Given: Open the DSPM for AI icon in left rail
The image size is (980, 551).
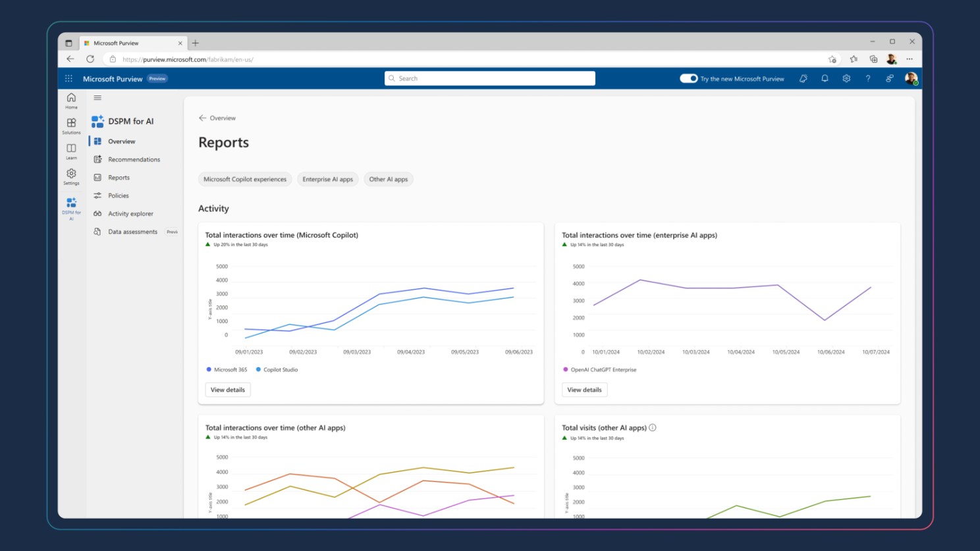Looking at the screenshot, I should click(x=71, y=207).
